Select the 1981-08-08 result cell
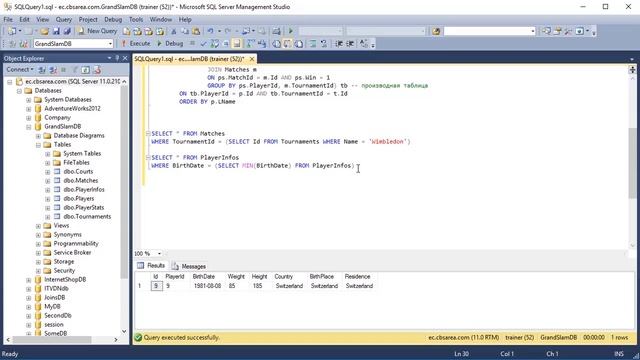 pyautogui.click(x=207, y=286)
